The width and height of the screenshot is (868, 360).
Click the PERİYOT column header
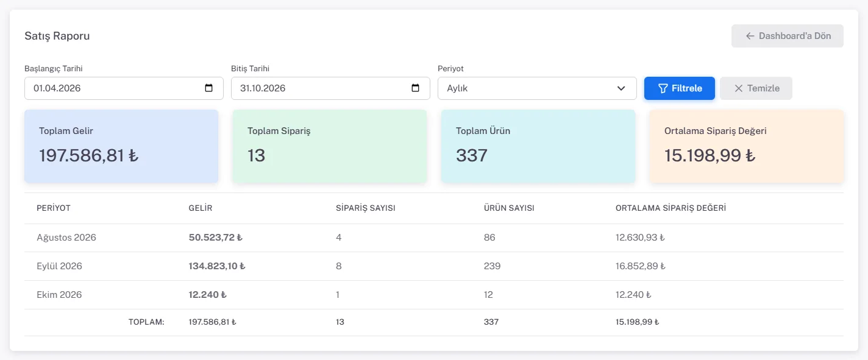pyautogui.click(x=54, y=208)
